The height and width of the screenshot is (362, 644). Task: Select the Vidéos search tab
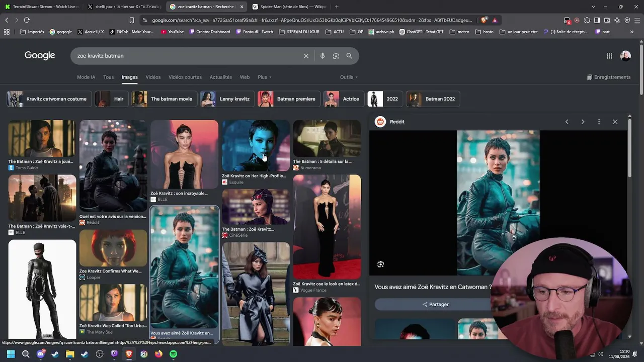pos(153,77)
